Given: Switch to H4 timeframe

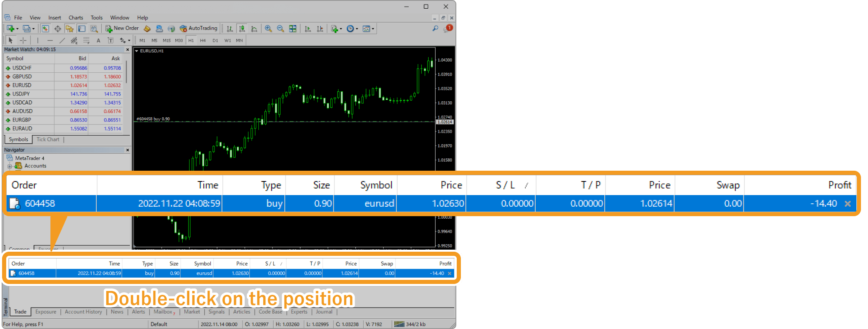Looking at the screenshot, I should point(203,41).
